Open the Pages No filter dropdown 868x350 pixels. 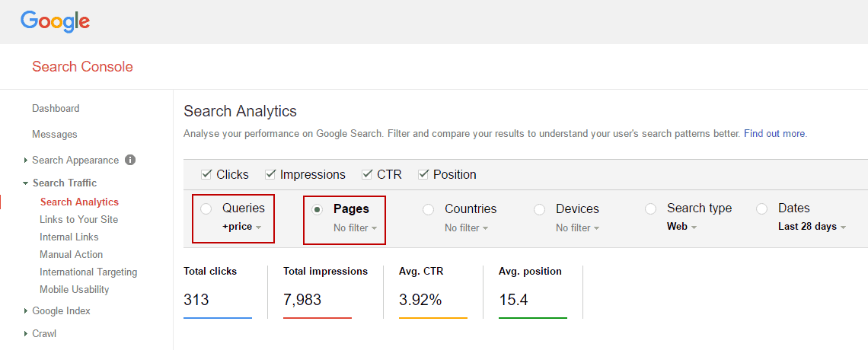pos(355,228)
